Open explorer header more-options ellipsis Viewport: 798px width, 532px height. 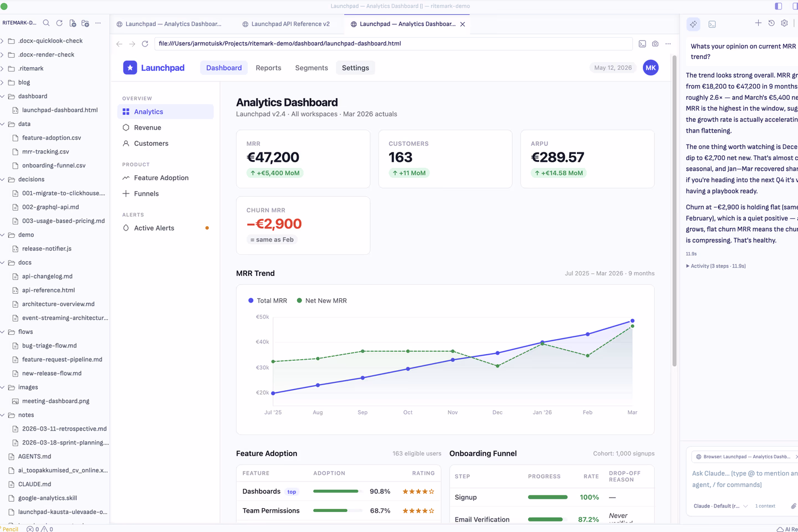point(98,23)
